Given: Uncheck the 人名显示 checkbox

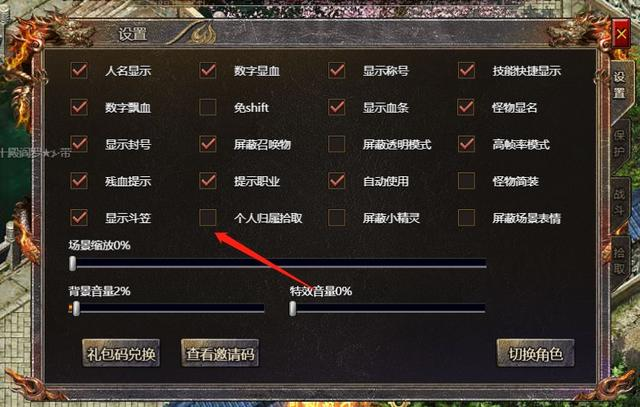Looking at the screenshot, I should click(79, 71).
